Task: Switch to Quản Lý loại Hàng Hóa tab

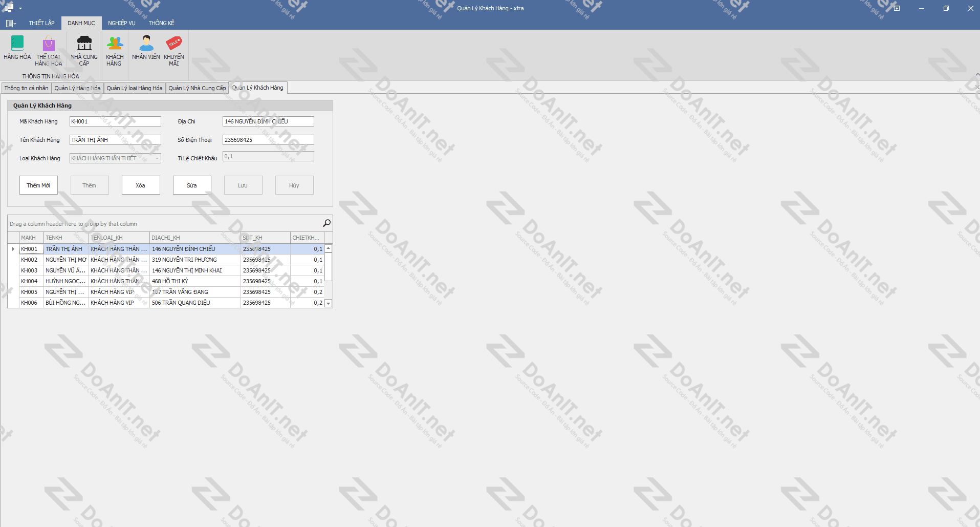Action: click(x=135, y=88)
